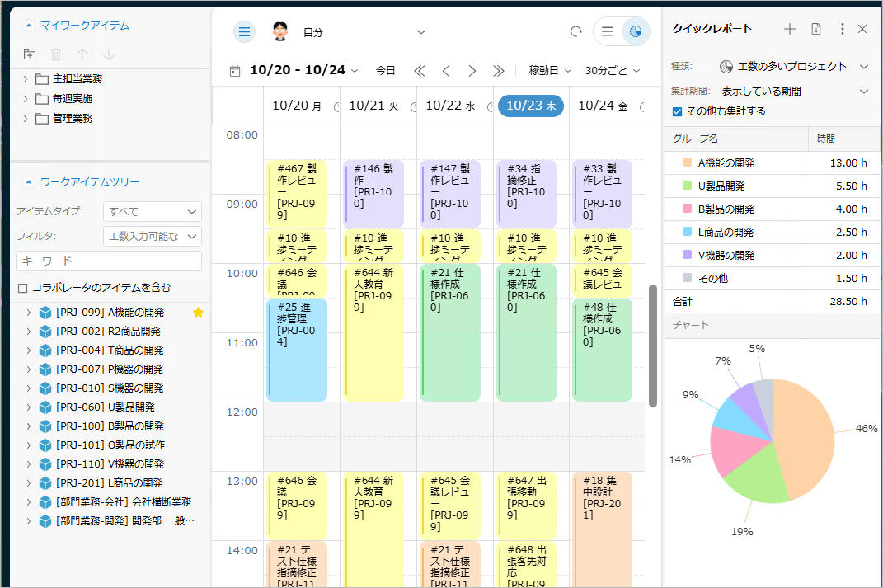
Task: Enable コラボレータのアイテムを含む checkbox
Action: (x=23, y=288)
